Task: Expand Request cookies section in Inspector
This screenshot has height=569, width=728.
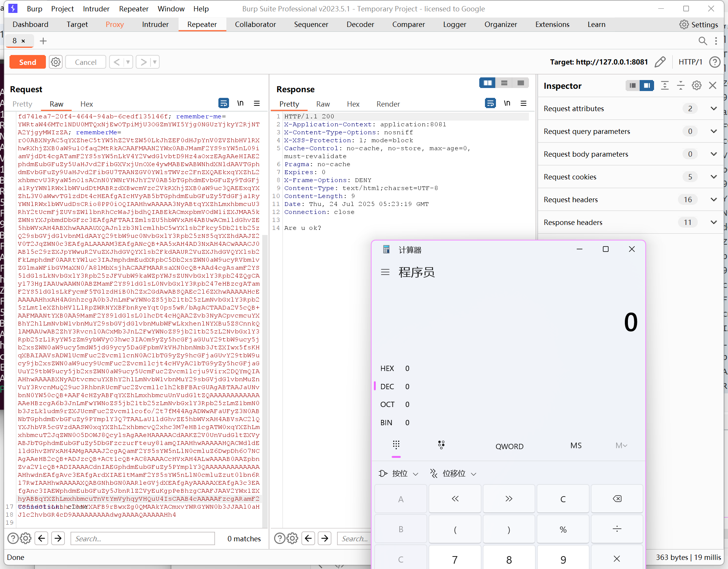Action: pos(714,177)
